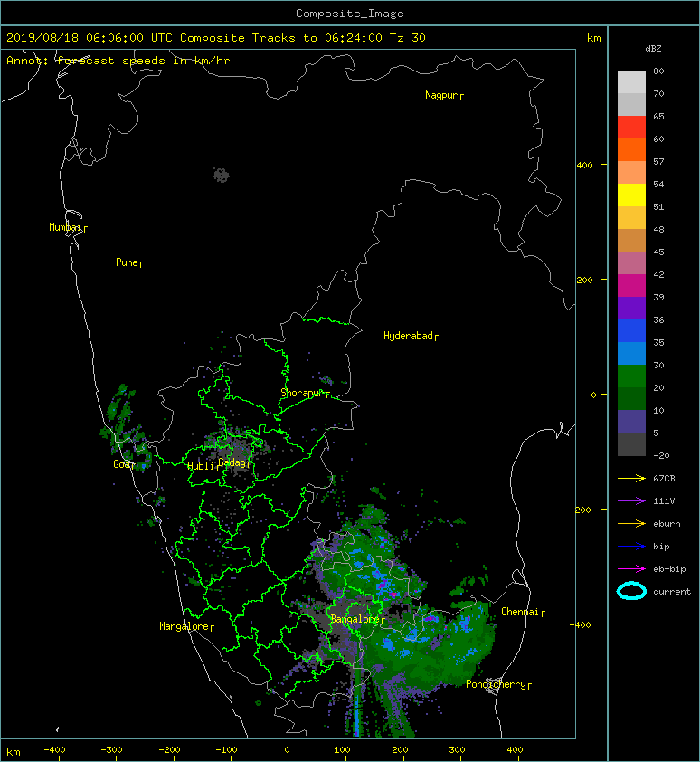This screenshot has height=762, width=700.
Task: Click the 300 tick on horizontal axis
Action: tap(457, 750)
